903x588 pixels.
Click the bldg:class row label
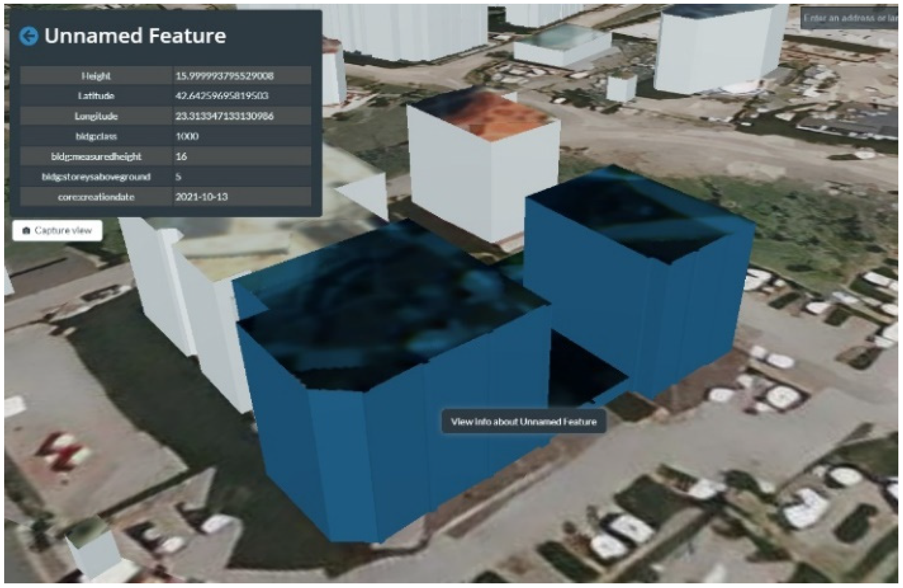pyautogui.click(x=96, y=136)
